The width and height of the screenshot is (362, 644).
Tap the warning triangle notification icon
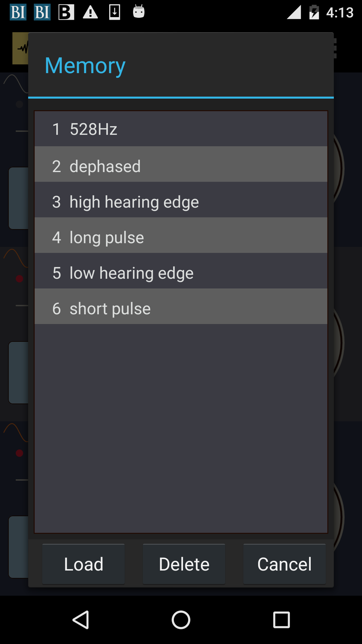click(x=90, y=12)
